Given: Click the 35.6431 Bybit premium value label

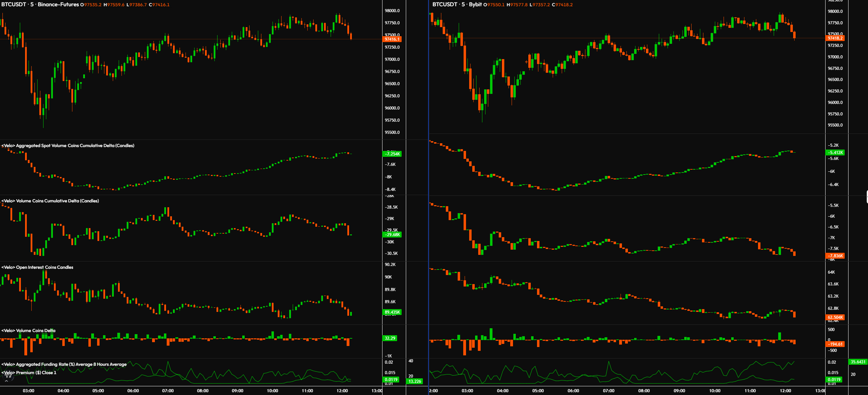Looking at the screenshot, I should 858,362.
